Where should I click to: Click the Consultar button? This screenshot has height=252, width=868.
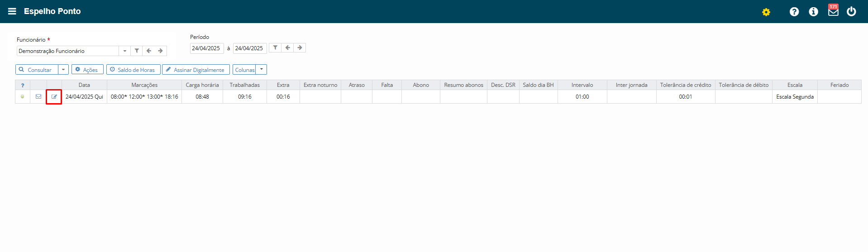click(37, 70)
